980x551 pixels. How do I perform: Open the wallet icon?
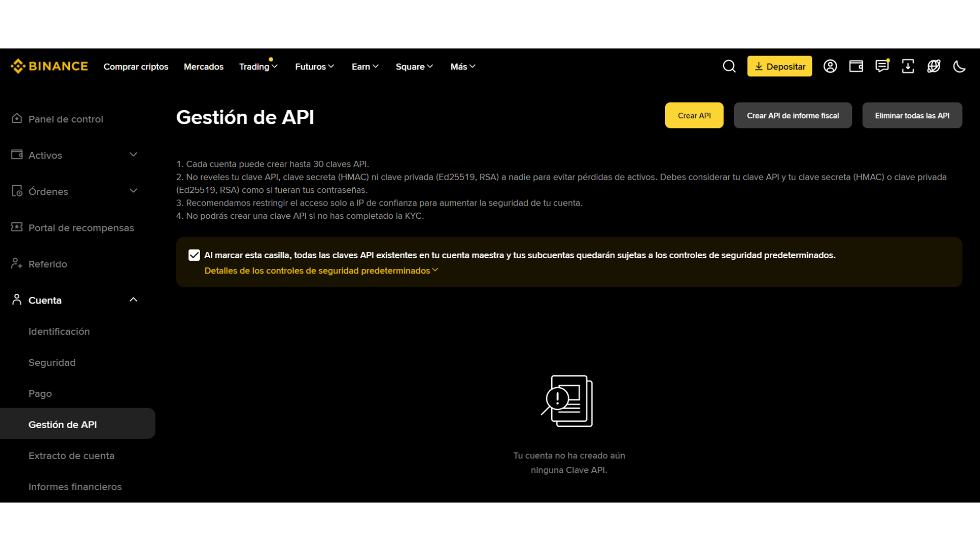856,66
